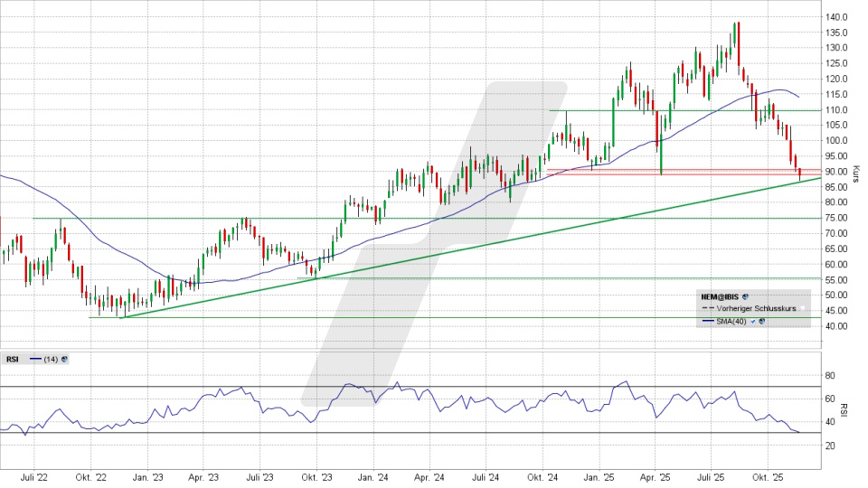This screenshot has width=868, height=488.
Task: Select the NEM@IBIS legend title
Action: [722, 296]
